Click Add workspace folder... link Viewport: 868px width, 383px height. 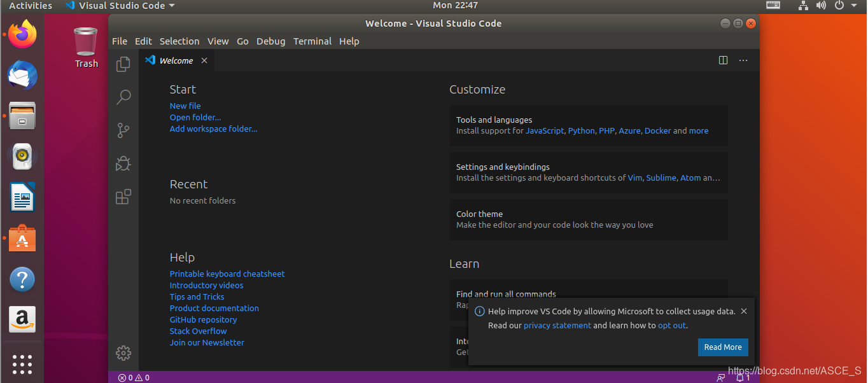click(214, 129)
